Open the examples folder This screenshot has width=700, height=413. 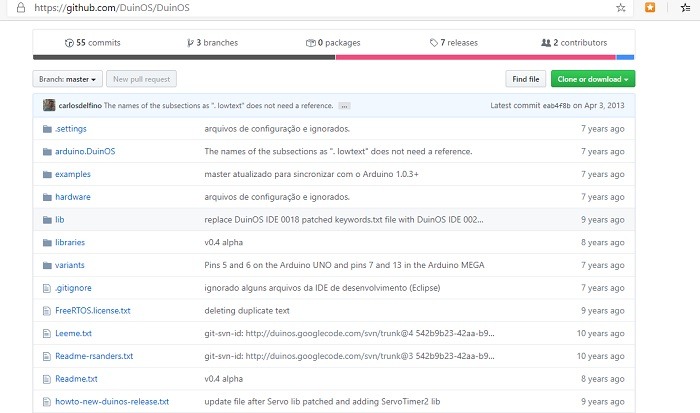tap(73, 175)
